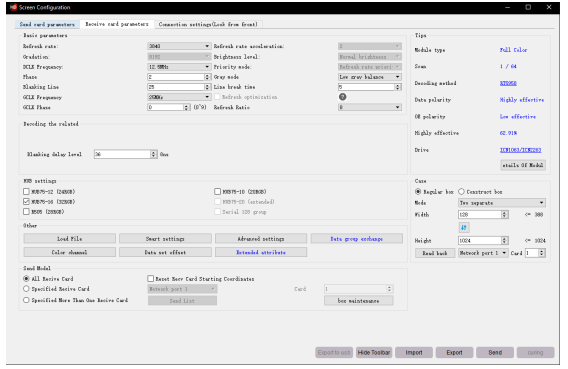Click the box maintenance button

click(x=359, y=301)
